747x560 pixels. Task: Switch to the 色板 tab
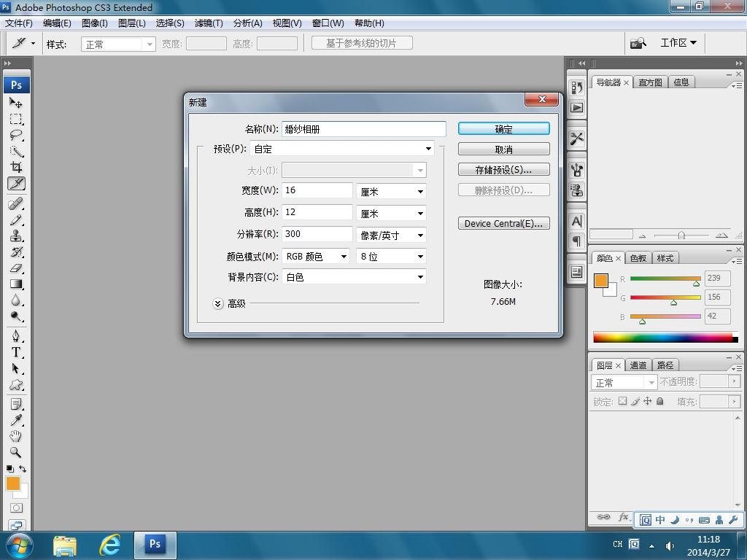click(638, 258)
